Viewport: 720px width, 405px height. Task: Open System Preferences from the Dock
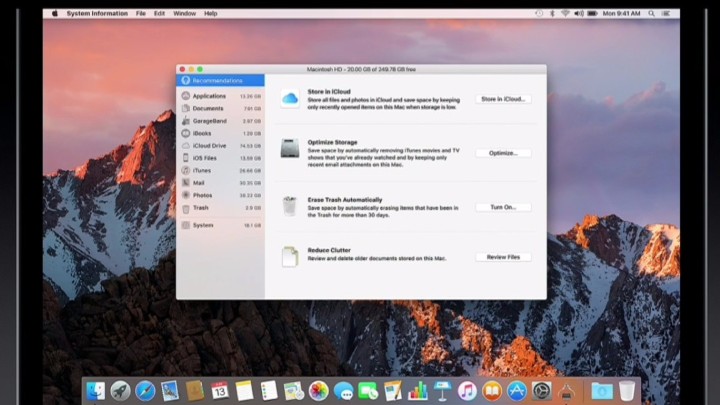click(x=541, y=391)
